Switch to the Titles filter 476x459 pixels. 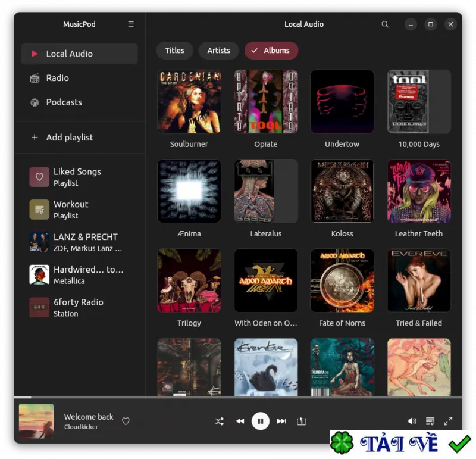point(174,51)
